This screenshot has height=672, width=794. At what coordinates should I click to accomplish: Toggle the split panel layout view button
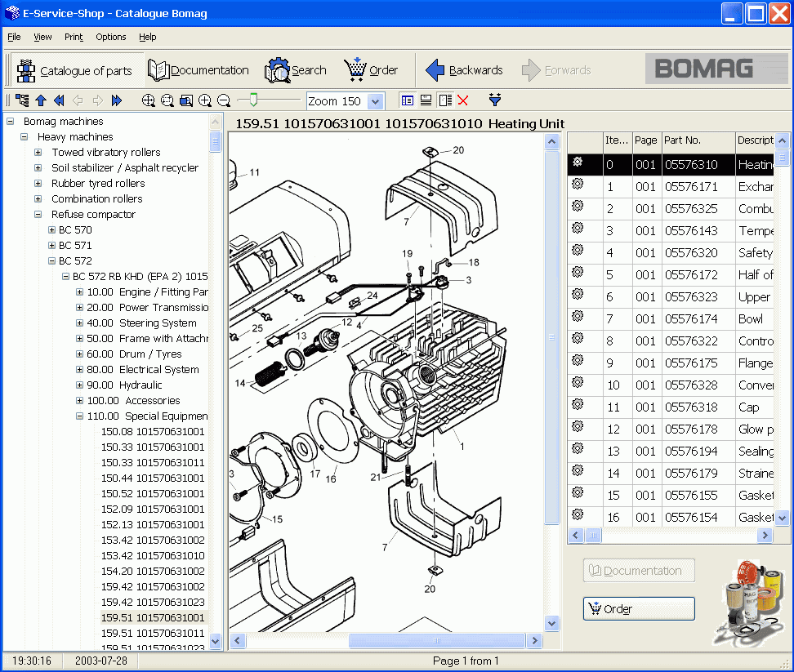(445, 100)
